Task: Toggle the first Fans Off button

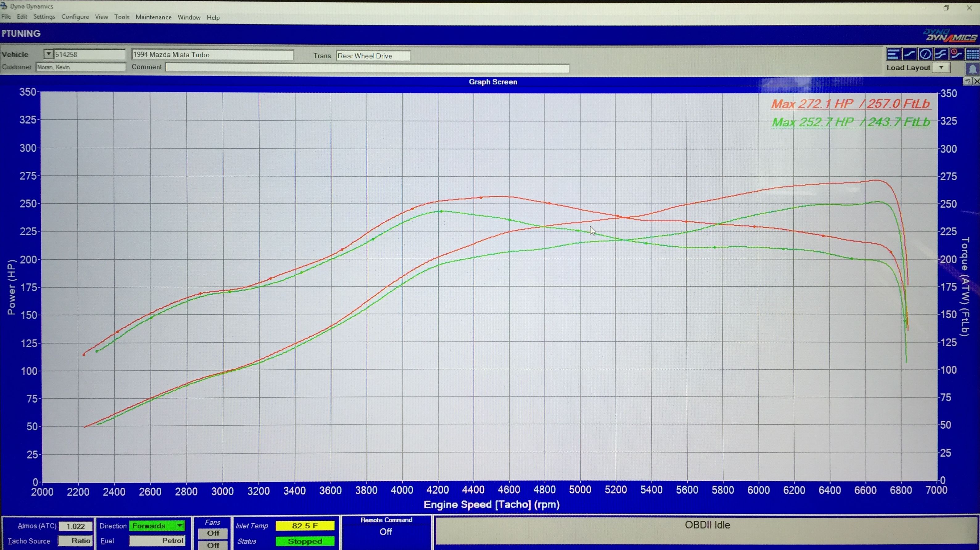Action: [x=213, y=533]
